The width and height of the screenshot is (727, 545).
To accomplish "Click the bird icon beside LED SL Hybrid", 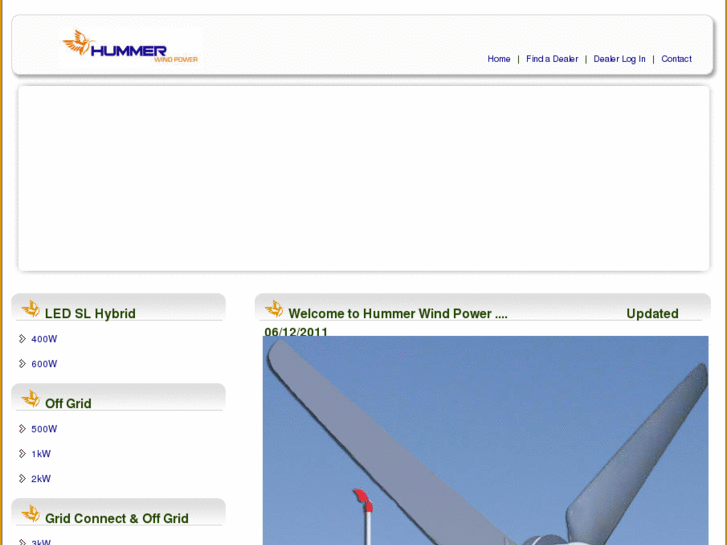I will tap(31, 308).
